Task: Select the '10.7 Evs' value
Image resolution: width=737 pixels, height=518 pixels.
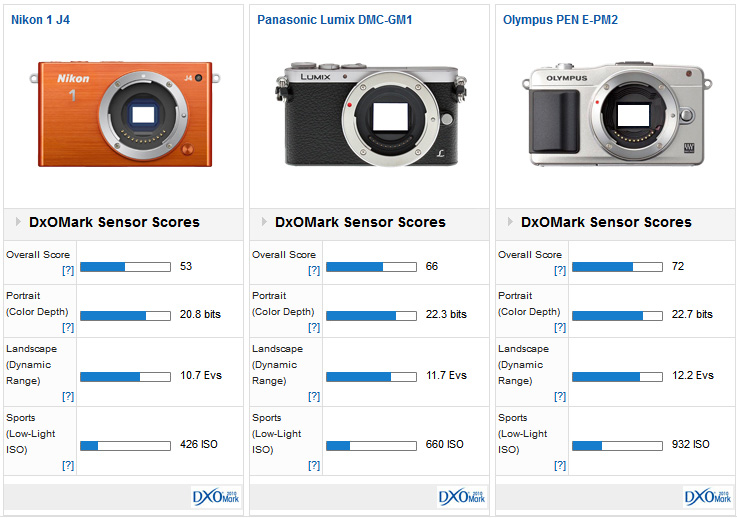Action: [x=201, y=375]
